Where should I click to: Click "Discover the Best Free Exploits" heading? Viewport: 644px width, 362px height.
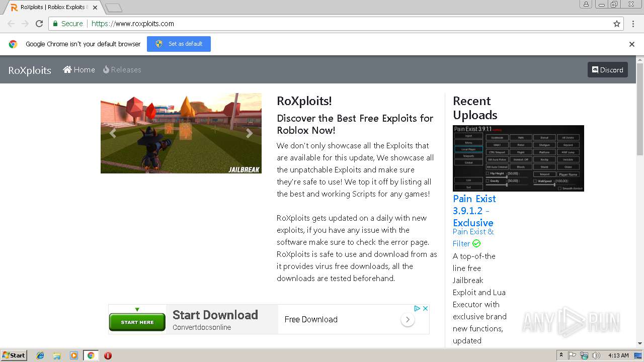pyautogui.click(x=355, y=124)
